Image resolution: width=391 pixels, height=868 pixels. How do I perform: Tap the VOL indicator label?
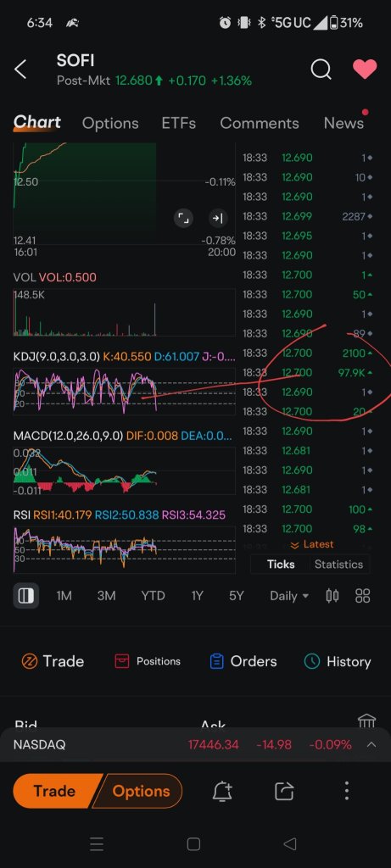pos(24,277)
